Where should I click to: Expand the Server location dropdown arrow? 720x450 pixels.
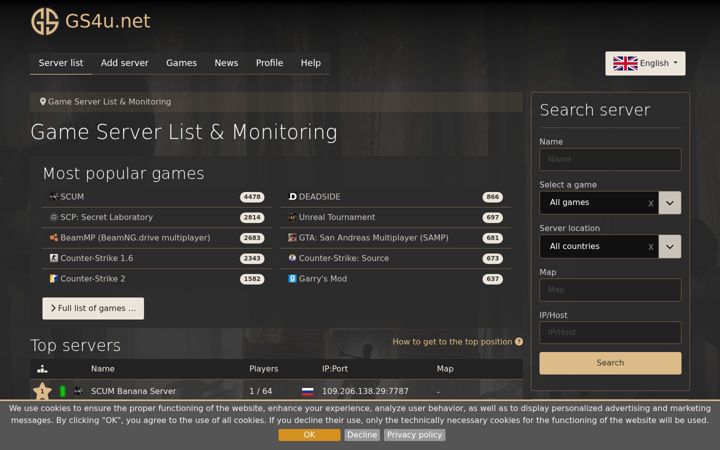(670, 247)
